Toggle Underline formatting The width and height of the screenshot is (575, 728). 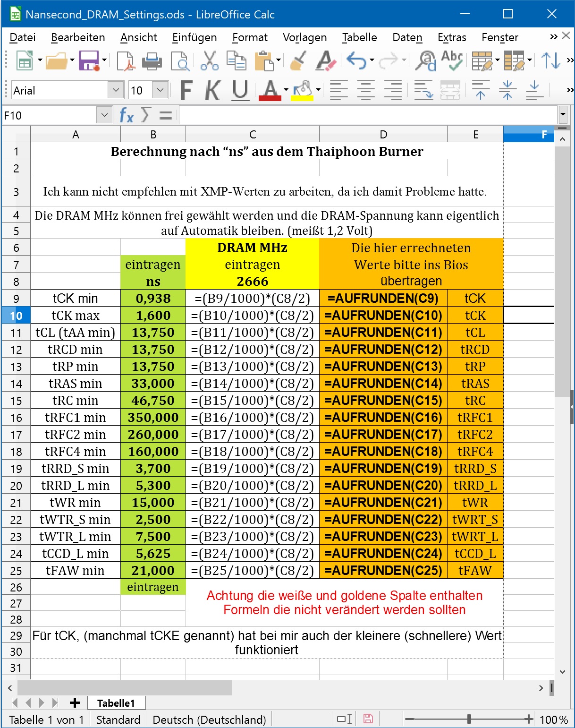240,90
